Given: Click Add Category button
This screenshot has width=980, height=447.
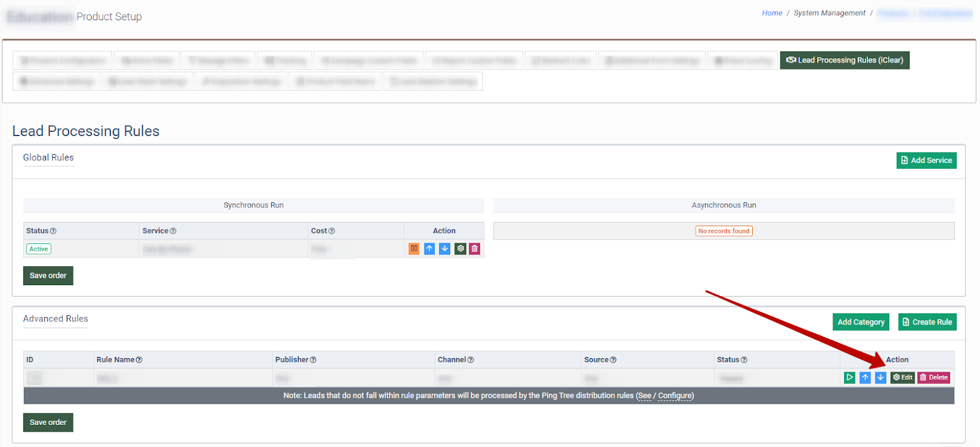Looking at the screenshot, I should tap(861, 322).
